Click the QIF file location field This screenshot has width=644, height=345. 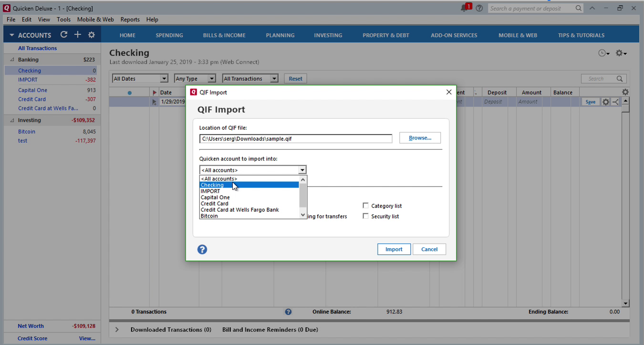point(296,139)
